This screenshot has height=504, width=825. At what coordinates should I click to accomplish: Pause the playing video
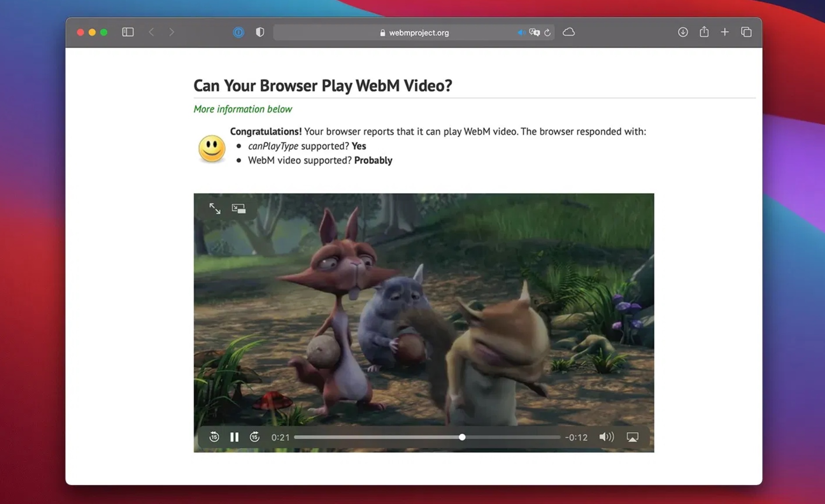pyautogui.click(x=234, y=437)
